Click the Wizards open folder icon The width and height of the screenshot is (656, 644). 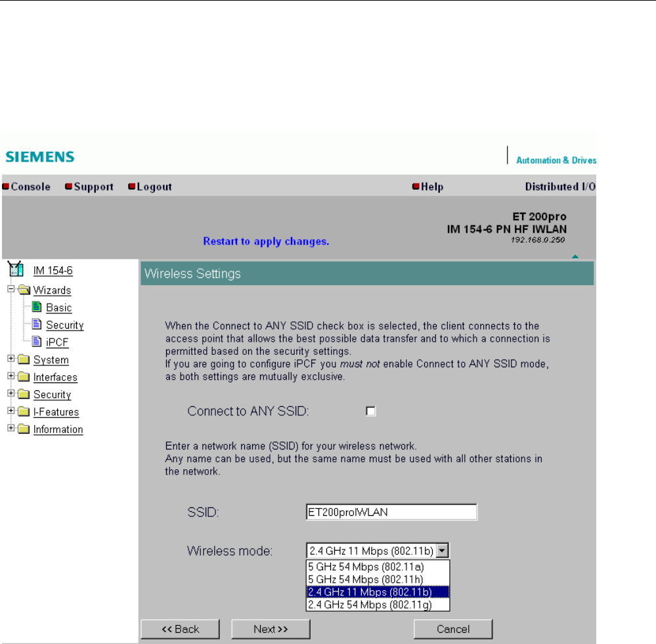pyautogui.click(x=24, y=290)
